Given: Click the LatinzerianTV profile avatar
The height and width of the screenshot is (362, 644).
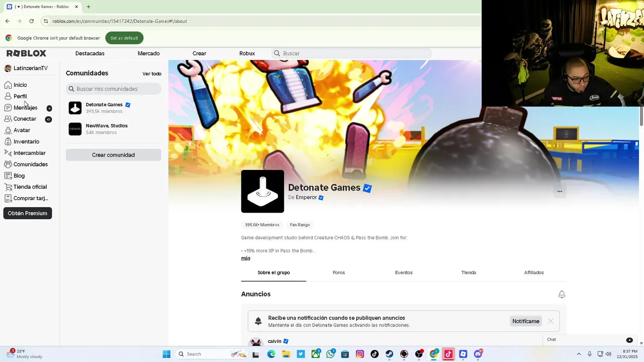Looking at the screenshot, I should [8, 68].
